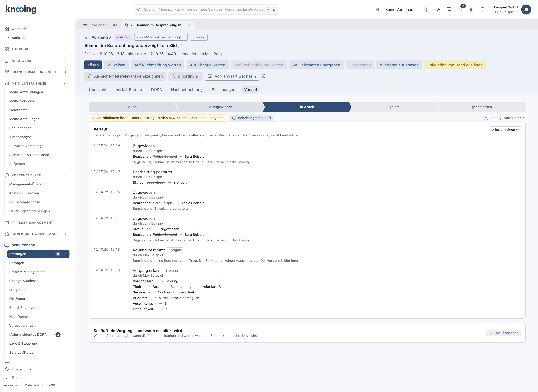The height and width of the screenshot is (392, 538).
Task: Switch to DORA tab
Action: (x=156, y=90)
